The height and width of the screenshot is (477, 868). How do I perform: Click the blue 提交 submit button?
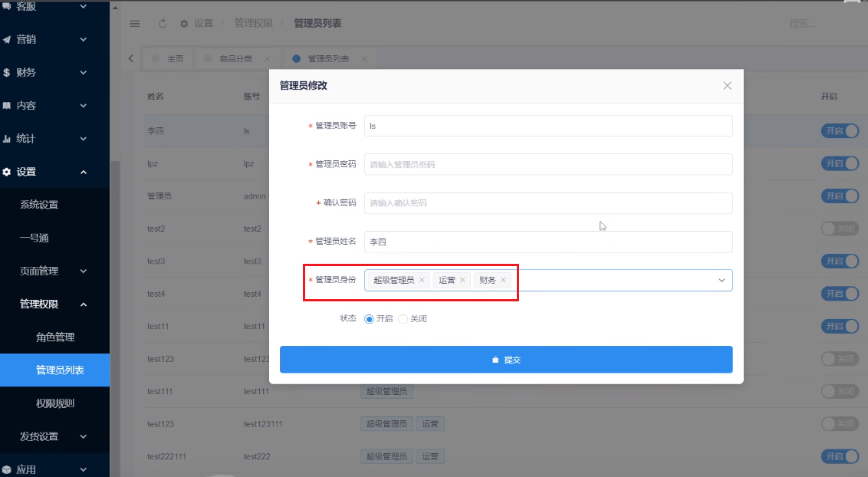(506, 360)
